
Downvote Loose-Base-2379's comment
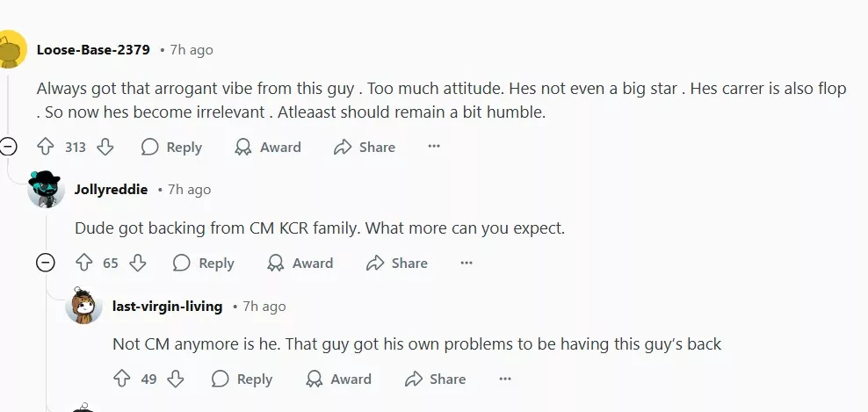(x=105, y=147)
